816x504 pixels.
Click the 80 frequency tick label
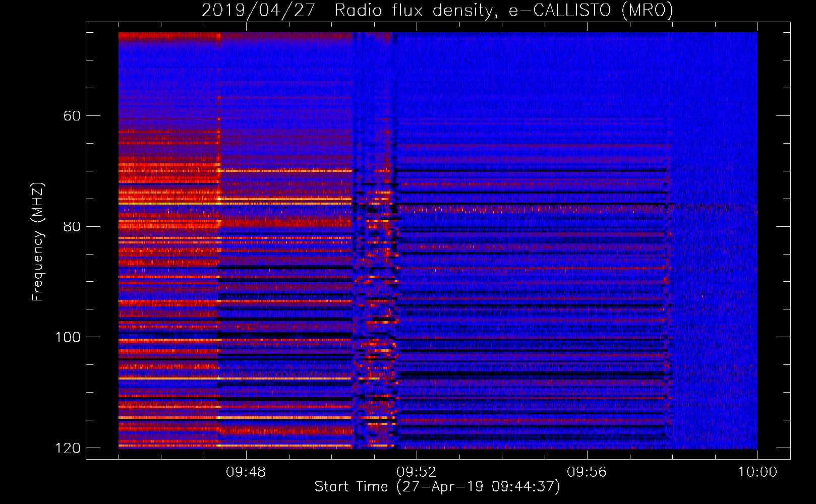pos(72,226)
